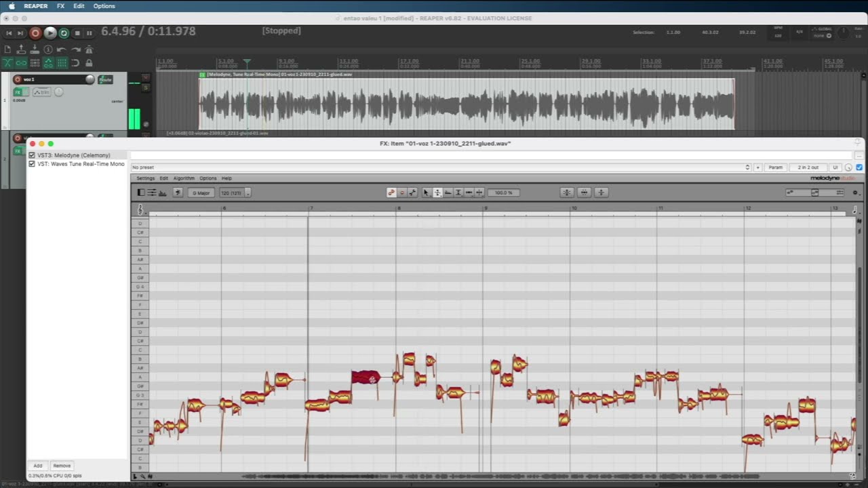Solo the voz 1 track with S

(145, 87)
